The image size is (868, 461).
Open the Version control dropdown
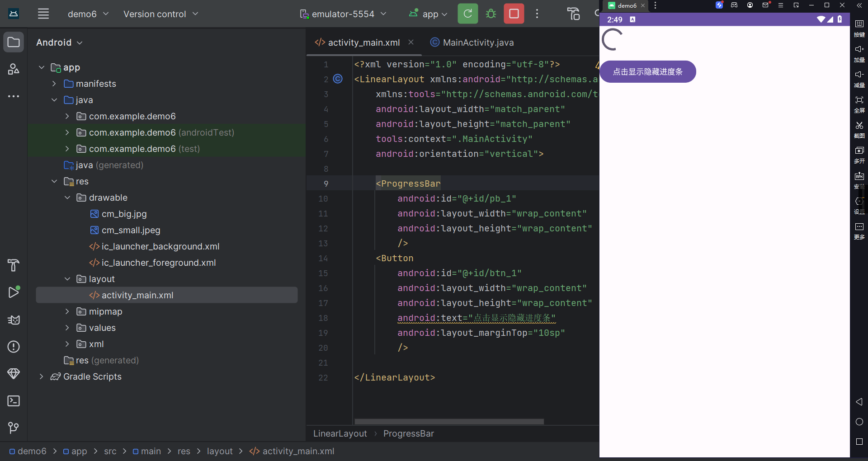click(x=161, y=14)
